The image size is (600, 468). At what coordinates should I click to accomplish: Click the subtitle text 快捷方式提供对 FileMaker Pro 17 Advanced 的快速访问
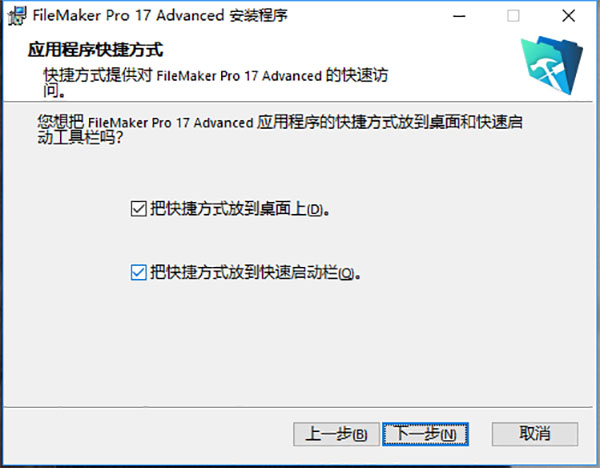(x=215, y=83)
